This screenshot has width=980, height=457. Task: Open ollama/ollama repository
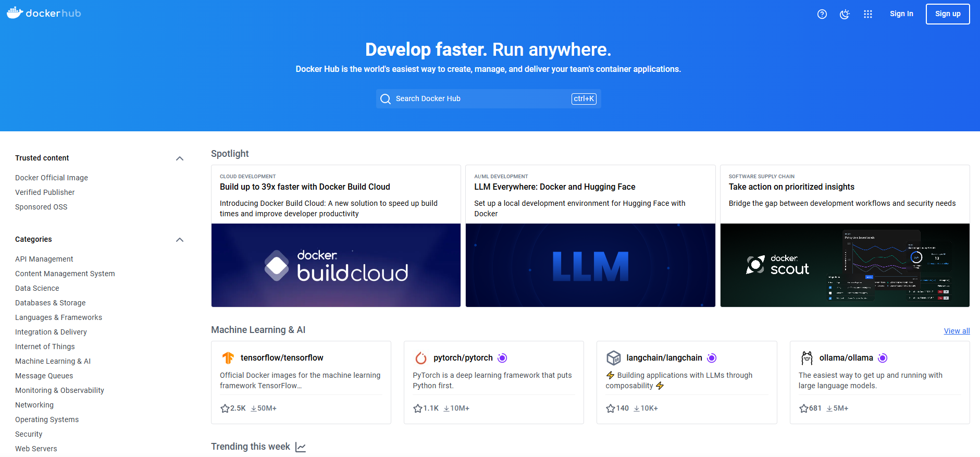tap(846, 358)
